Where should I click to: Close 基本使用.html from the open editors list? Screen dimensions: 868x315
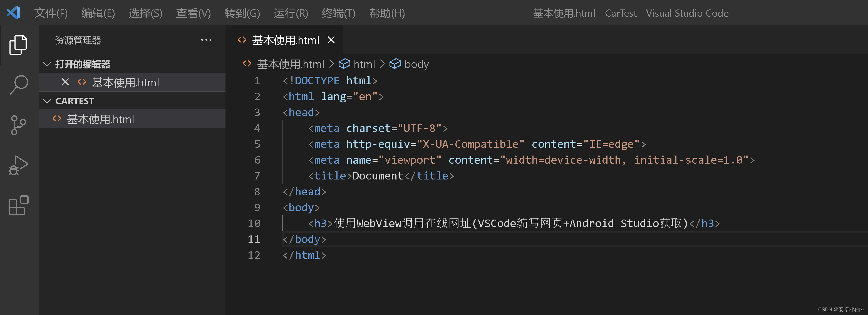[65, 82]
